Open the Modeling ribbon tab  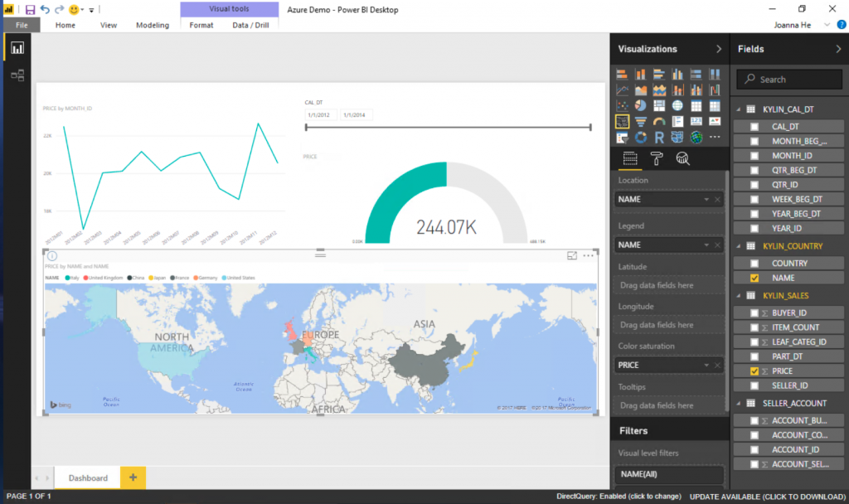coord(153,25)
